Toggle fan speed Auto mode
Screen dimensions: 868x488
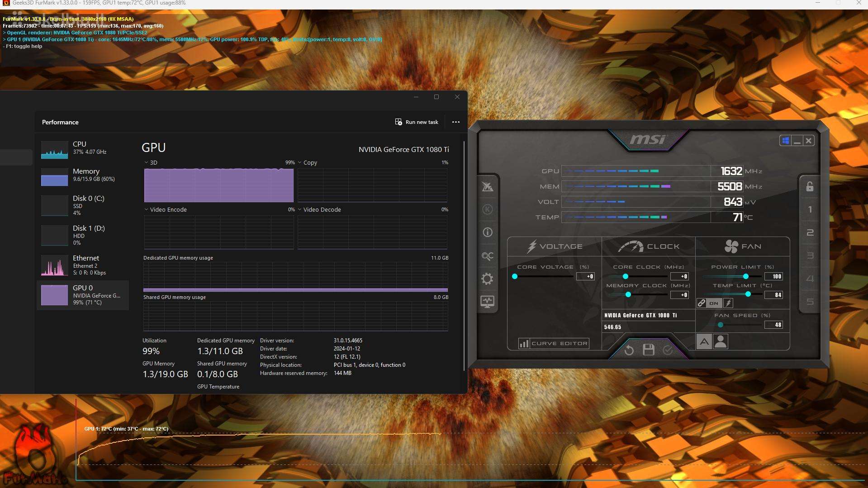point(704,342)
